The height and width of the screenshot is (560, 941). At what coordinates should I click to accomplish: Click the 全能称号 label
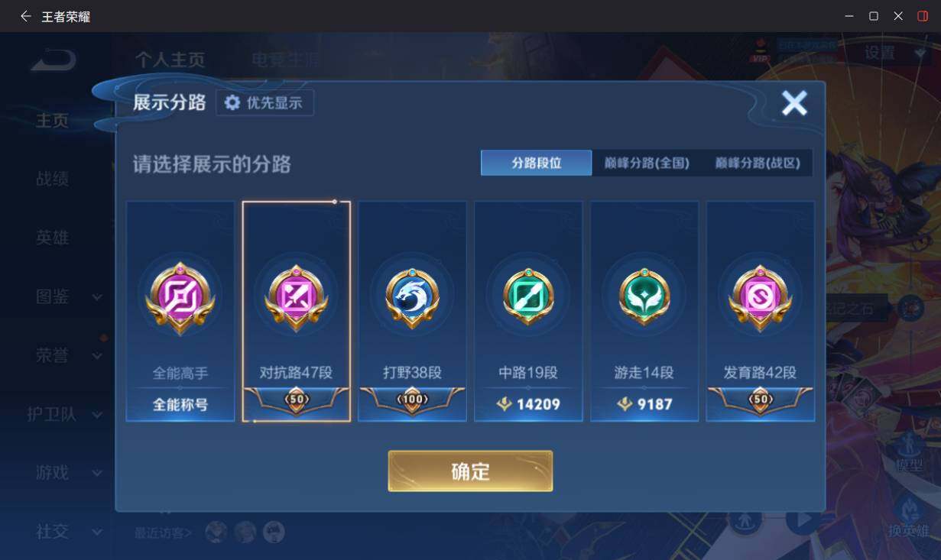(180, 404)
